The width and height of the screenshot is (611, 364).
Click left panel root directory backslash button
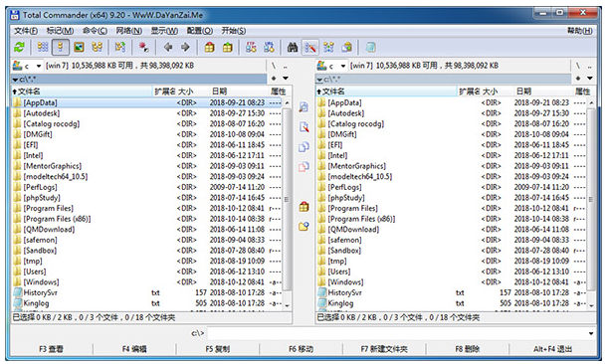[x=274, y=66]
